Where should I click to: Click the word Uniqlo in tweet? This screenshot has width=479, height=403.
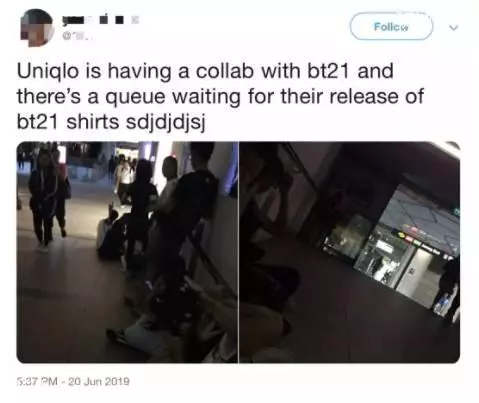47,71
